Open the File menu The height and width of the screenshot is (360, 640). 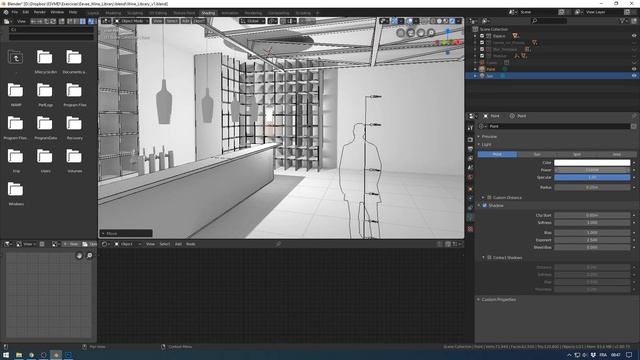pos(15,12)
